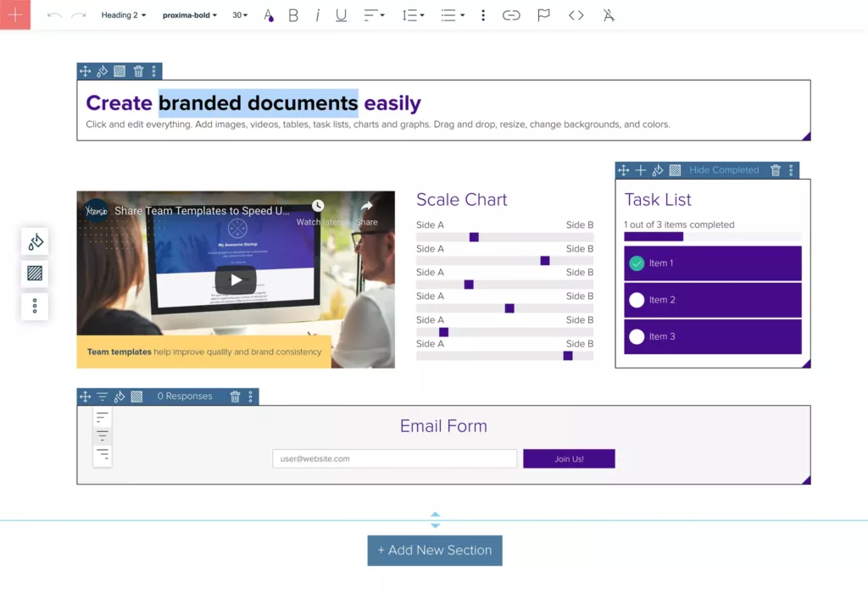This screenshot has height=593, width=868.
Task: Open the three-dot menu in the left sidebar
Action: click(35, 306)
